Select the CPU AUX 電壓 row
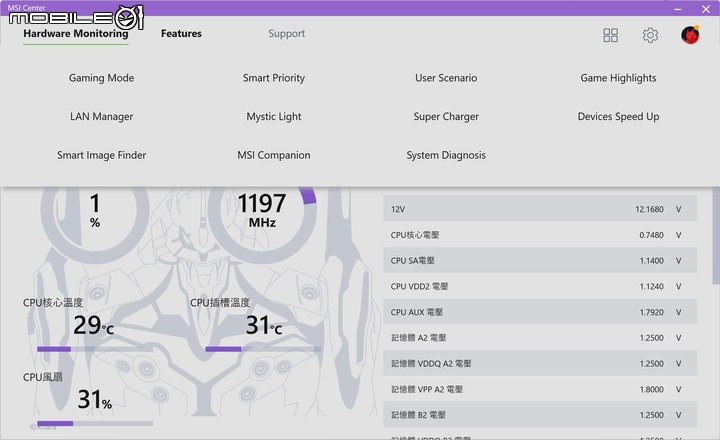 click(x=540, y=312)
